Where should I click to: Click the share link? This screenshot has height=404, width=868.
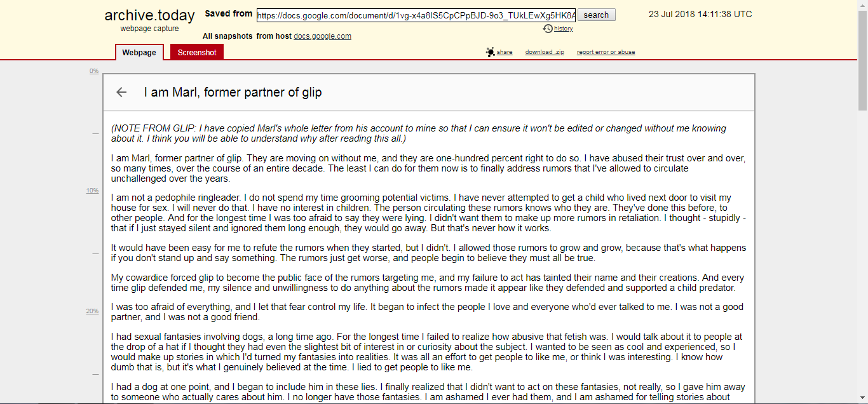505,52
